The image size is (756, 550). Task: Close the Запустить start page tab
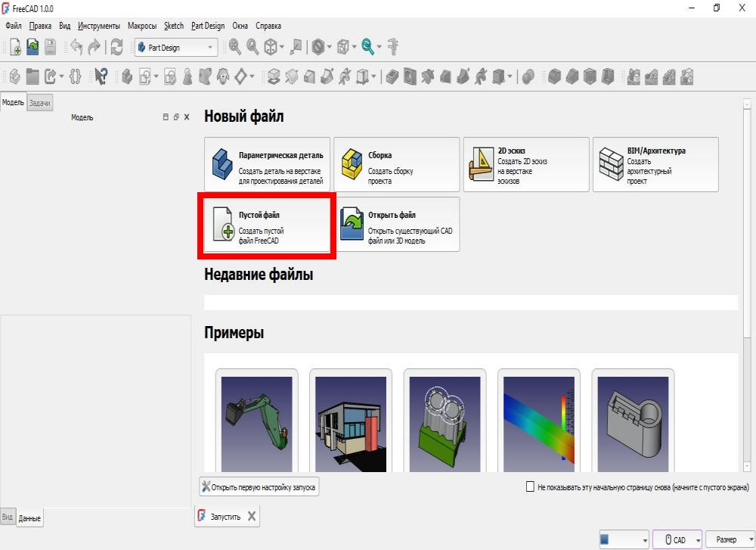point(252,516)
